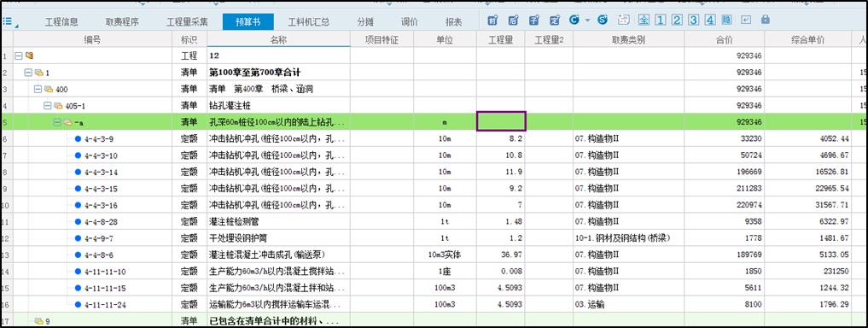
Task: Open the 报表 tab
Action: click(x=454, y=22)
